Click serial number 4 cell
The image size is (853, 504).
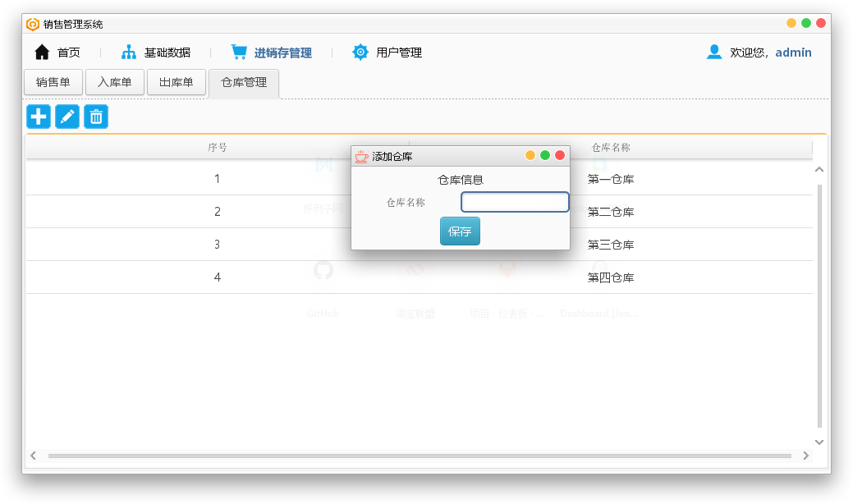click(x=217, y=277)
